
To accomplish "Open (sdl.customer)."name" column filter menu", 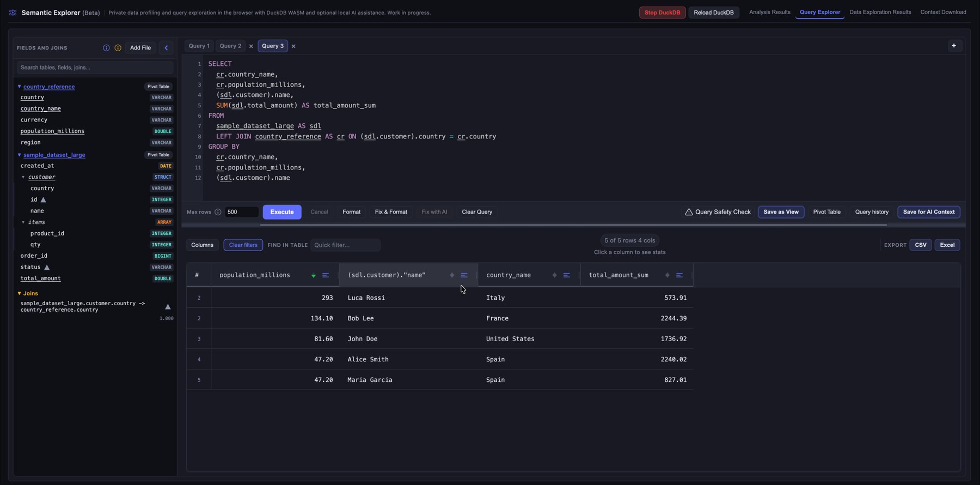I will (464, 275).
